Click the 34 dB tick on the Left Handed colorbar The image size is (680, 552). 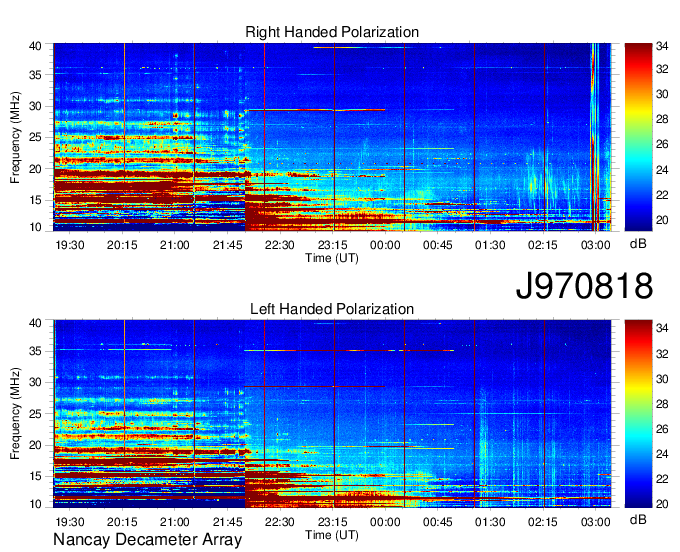(662, 328)
